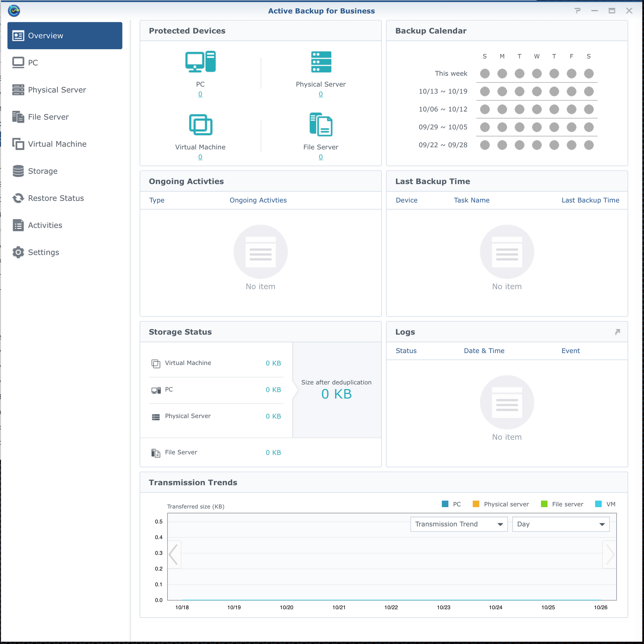This screenshot has height=644, width=644.
Task: Click the PC icon in Protected Devices
Action: [200, 62]
